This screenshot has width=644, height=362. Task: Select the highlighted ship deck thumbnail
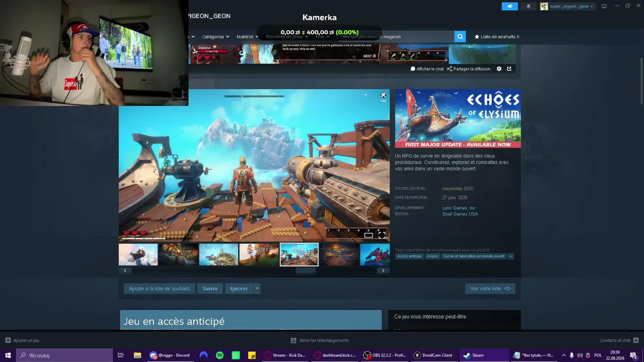(x=299, y=254)
